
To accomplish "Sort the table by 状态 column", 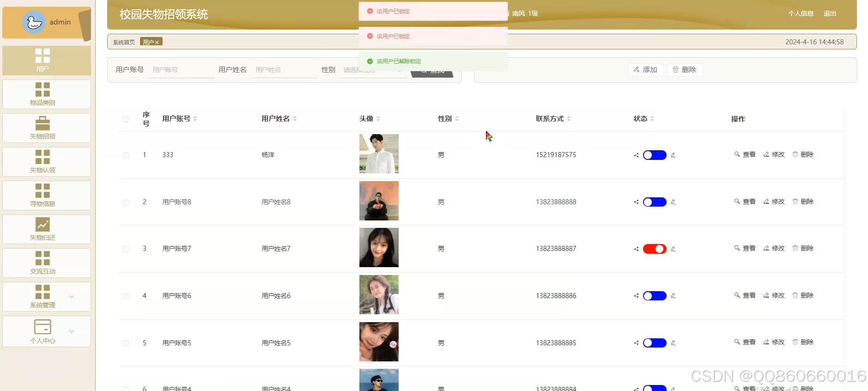I will 652,119.
